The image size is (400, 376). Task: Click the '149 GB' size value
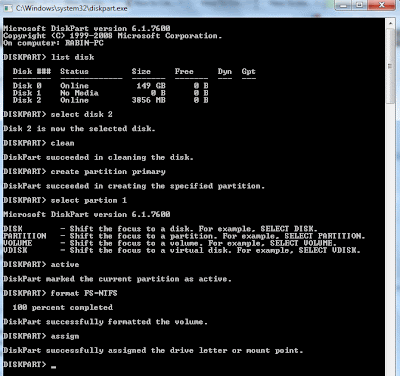tap(151, 86)
